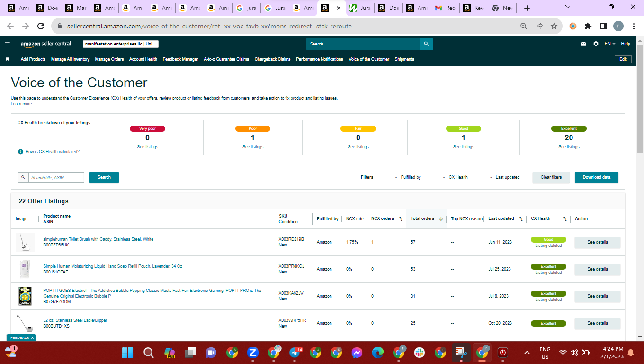Click the Download data button
Image resolution: width=644 pixels, height=364 pixels.
pyautogui.click(x=597, y=177)
